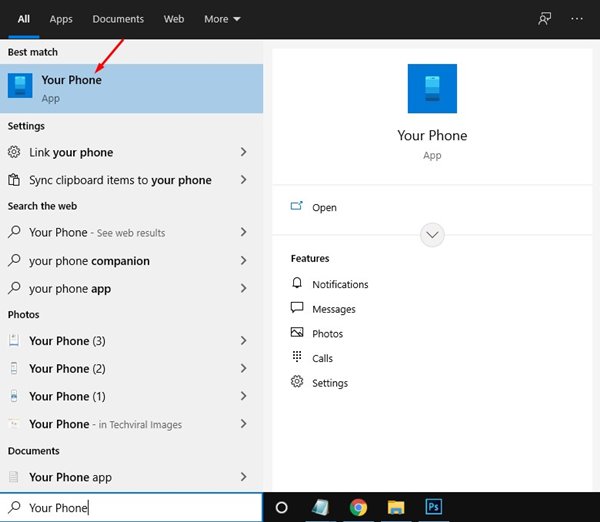Image resolution: width=600 pixels, height=522 pixels.
Task: Click the Notifications bell icon
Action: coord(297,283)
